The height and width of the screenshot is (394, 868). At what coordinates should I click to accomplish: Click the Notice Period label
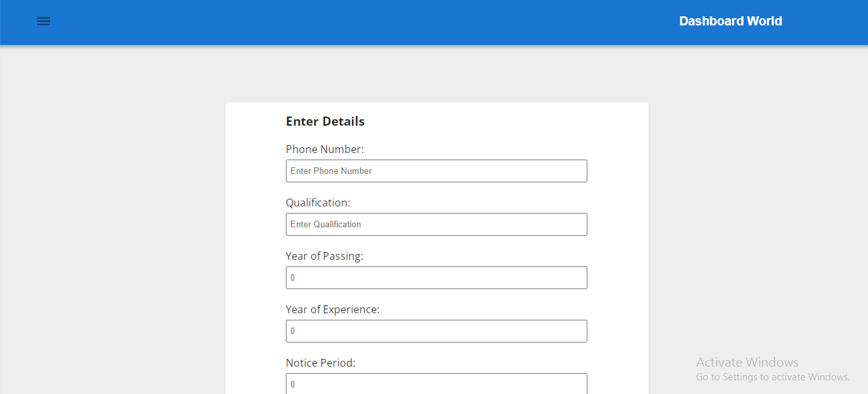point(320,362)
